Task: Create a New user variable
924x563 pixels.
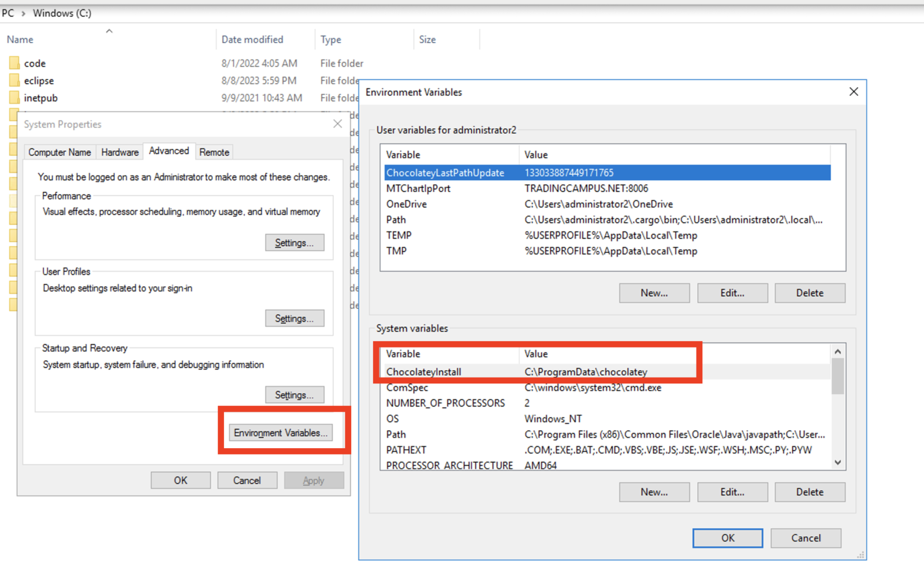Action: (654, 293)
